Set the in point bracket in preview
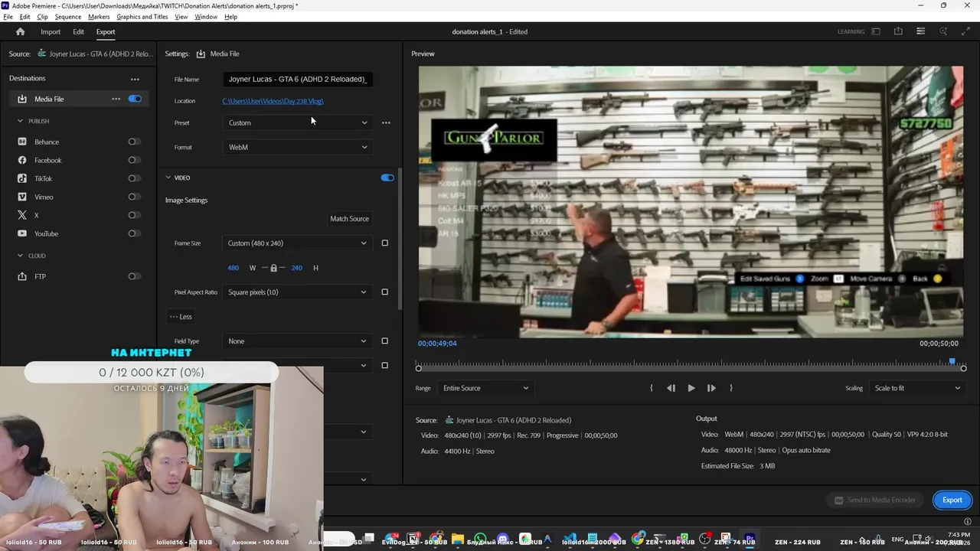 pos(652,388)
